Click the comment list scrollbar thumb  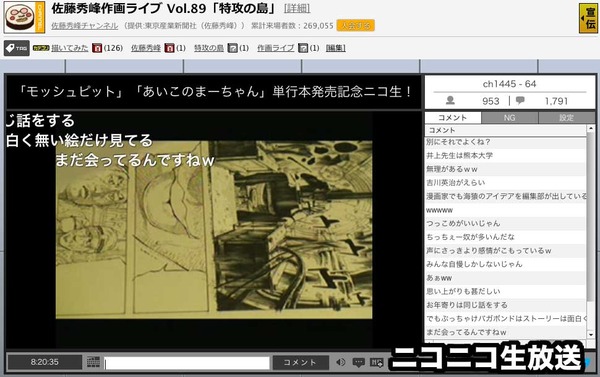pyautogui.click(x=590, y=216)
